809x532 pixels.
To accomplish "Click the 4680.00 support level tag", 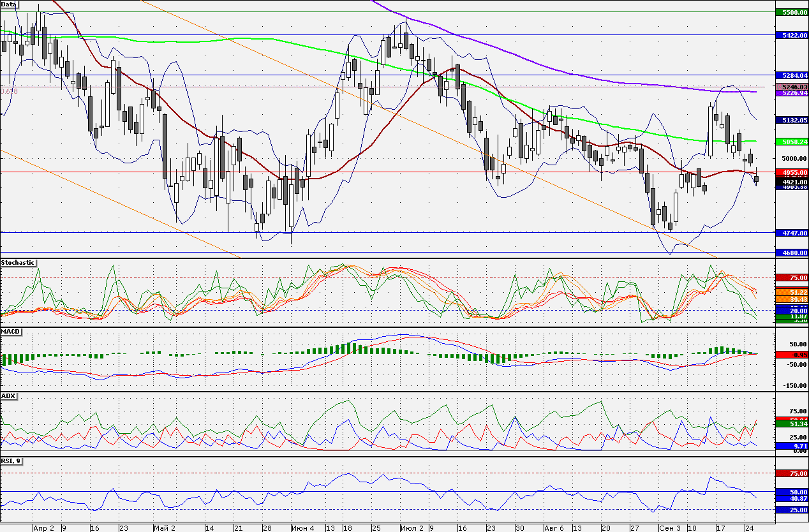I will 790,253.
